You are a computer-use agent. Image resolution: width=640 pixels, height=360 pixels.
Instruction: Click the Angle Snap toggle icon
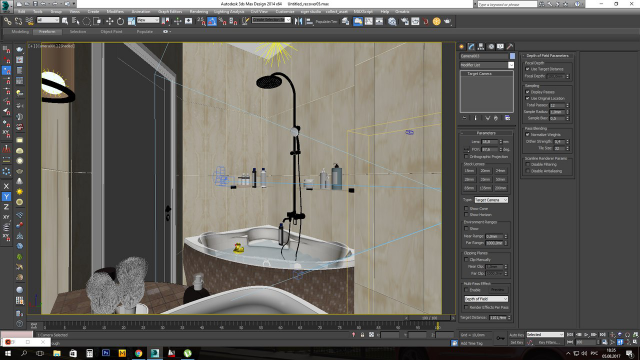pos(212,21)
